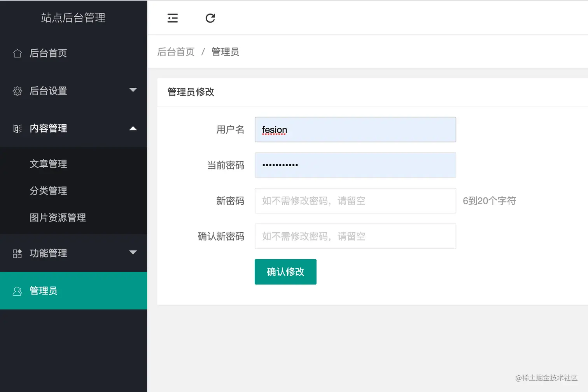
Task: Open the 站点后台管理 title area
Action: [x=73, y=17]
